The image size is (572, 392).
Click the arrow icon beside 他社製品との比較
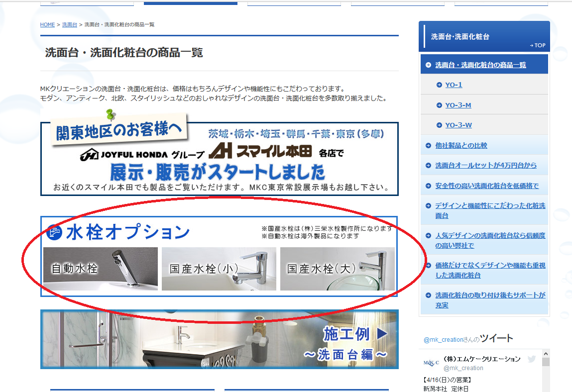coord(428,145)
